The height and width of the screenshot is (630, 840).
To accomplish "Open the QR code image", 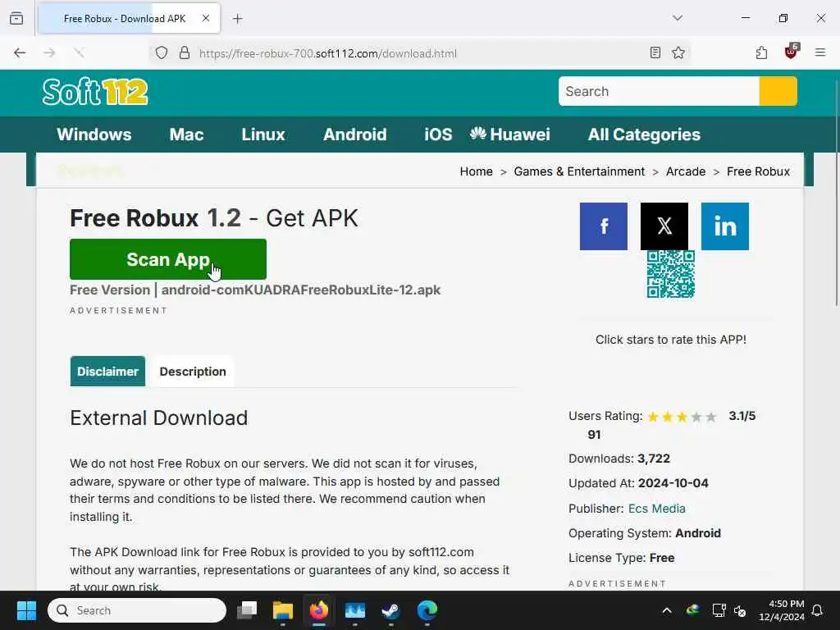I will [671, 274].
